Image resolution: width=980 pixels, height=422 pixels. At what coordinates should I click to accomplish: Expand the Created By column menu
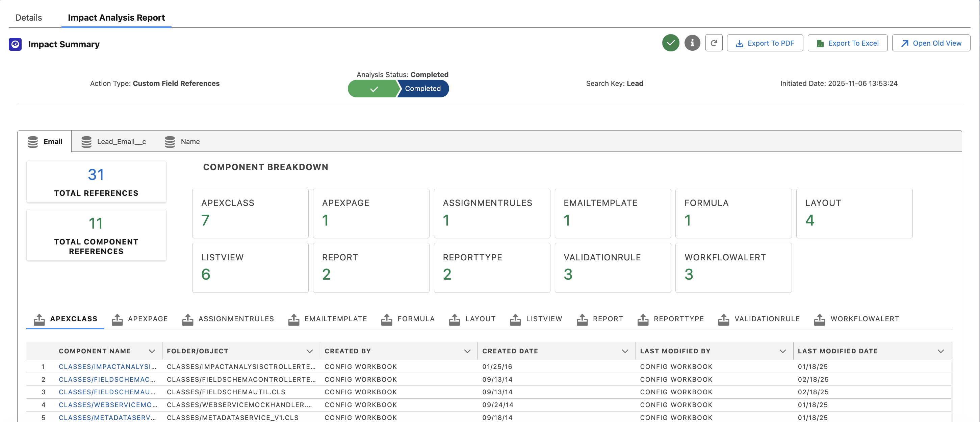(x=467, y=351)
